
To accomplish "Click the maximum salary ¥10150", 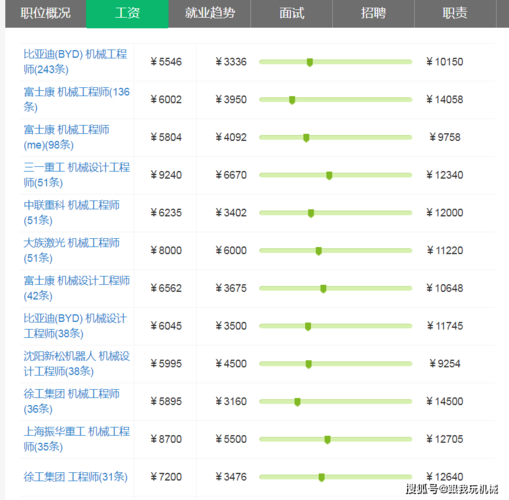I will (x=445, y=62).
